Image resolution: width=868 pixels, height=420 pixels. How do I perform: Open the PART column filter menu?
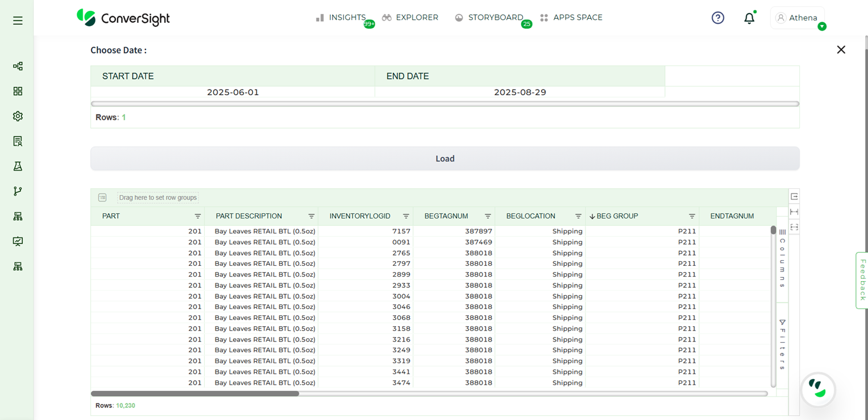198,216
